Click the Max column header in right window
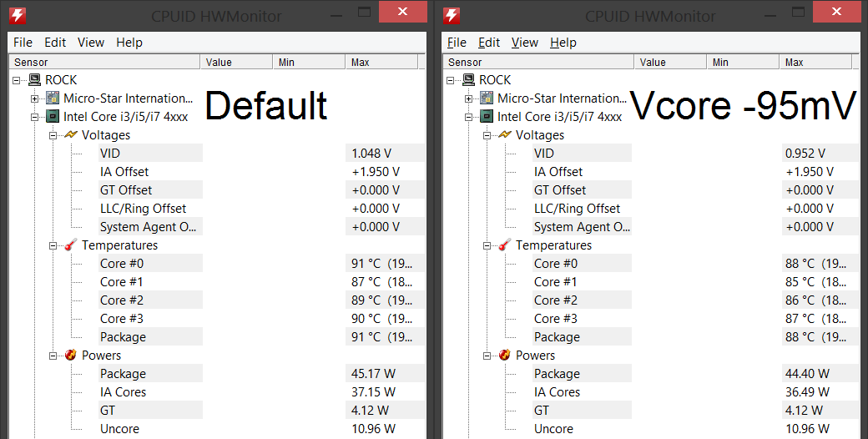This screenshot has width=868, height=439. (815, 62)
